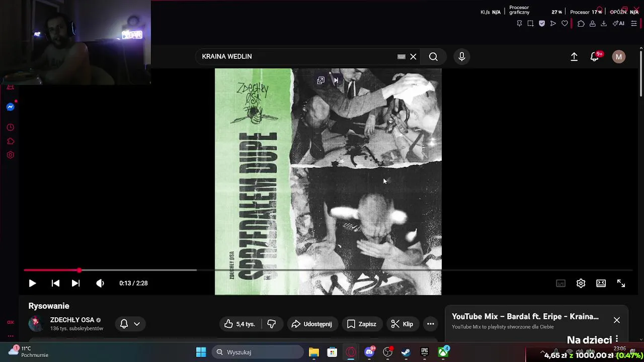Image resolution: width=644 pixels, height=362 pixels.
Task: Clear the KRAINA WEDLIN search text
Action: point(413,56)
